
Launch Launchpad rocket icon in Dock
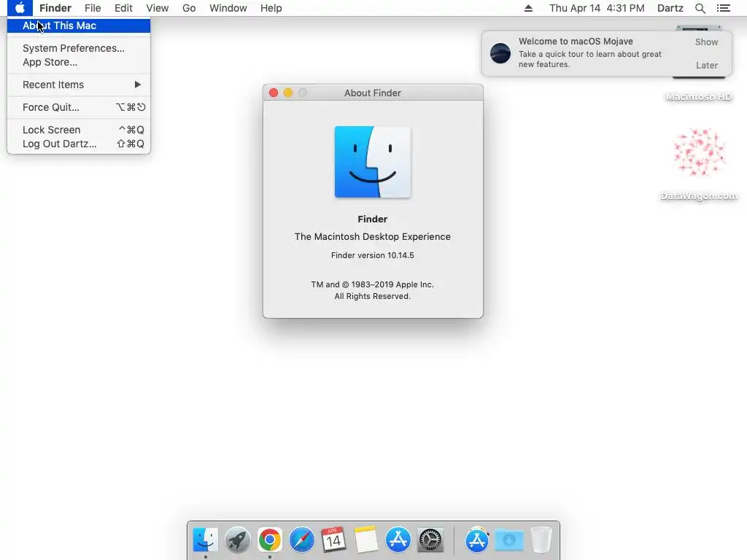[237, 540]
